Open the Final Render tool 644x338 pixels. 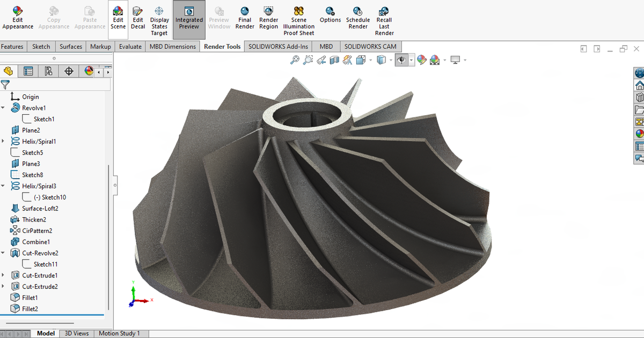pyautogui.click(x=245, y=18)
